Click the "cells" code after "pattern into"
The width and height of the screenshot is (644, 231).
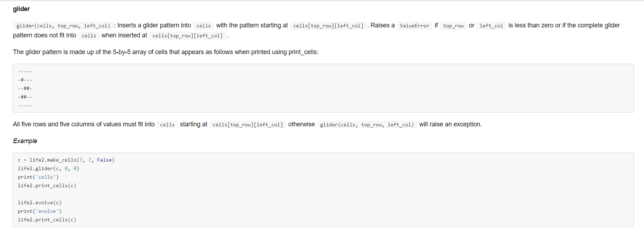tap(203, 26)
